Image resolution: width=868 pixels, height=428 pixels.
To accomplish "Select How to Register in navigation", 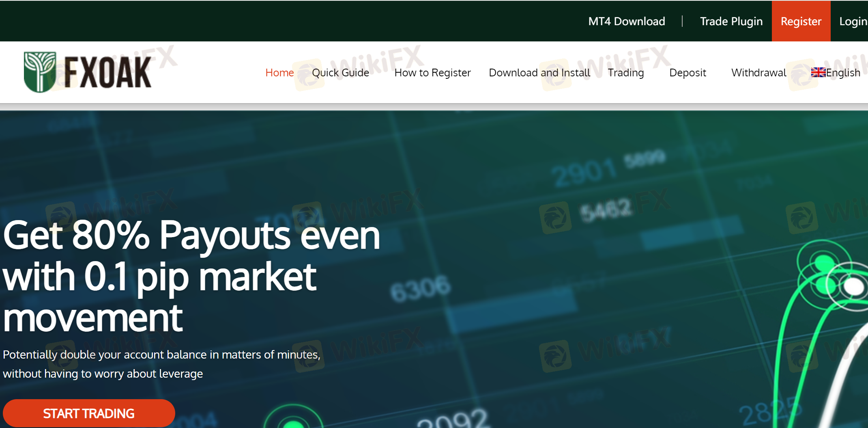I will [433, 73].
